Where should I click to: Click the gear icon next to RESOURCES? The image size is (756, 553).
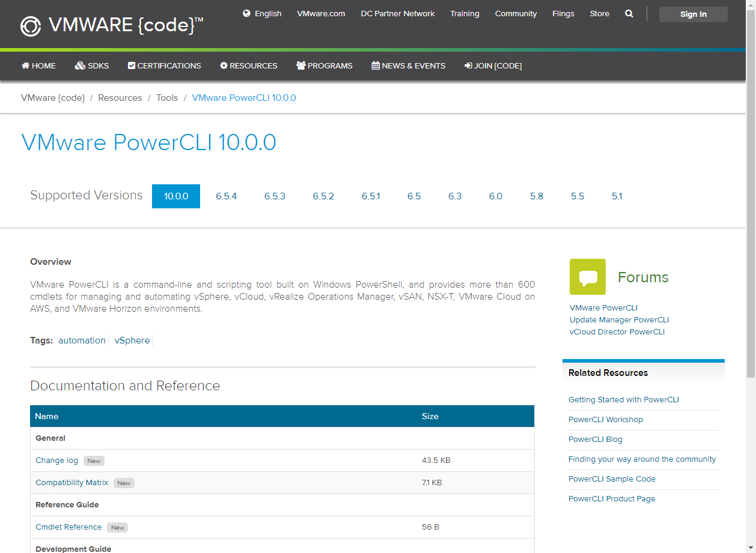(x=224, y=65)
